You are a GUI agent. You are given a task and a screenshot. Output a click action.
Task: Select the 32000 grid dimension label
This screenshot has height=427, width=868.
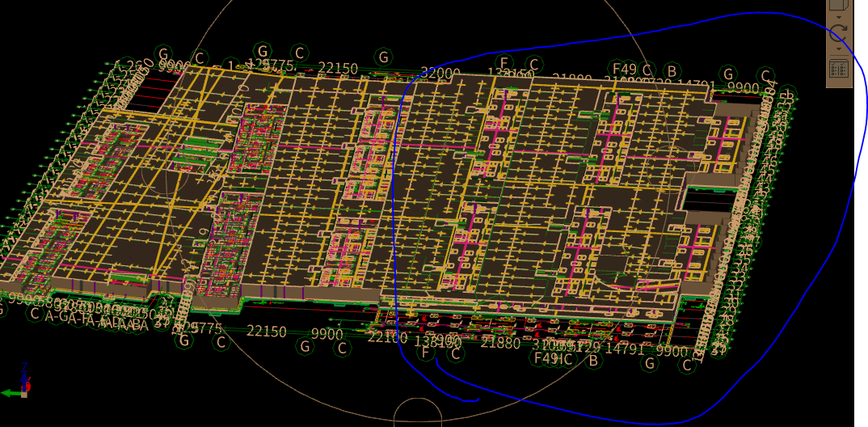[x=440, y=73]
